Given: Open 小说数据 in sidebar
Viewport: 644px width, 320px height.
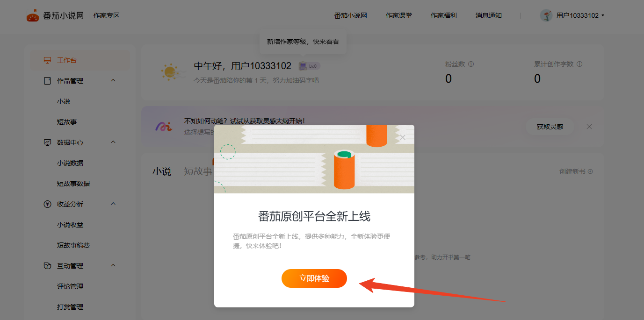Looking at the screenshot, I should click(x=70, y=163).
